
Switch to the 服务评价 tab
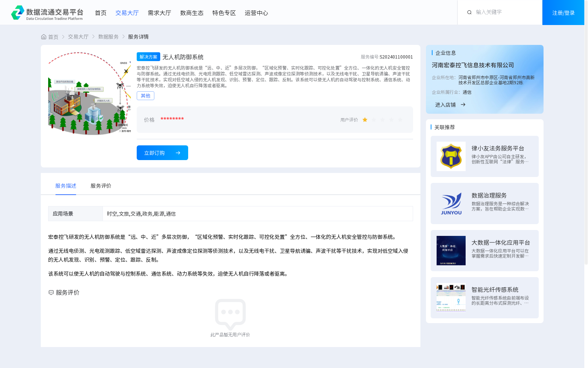101,186
